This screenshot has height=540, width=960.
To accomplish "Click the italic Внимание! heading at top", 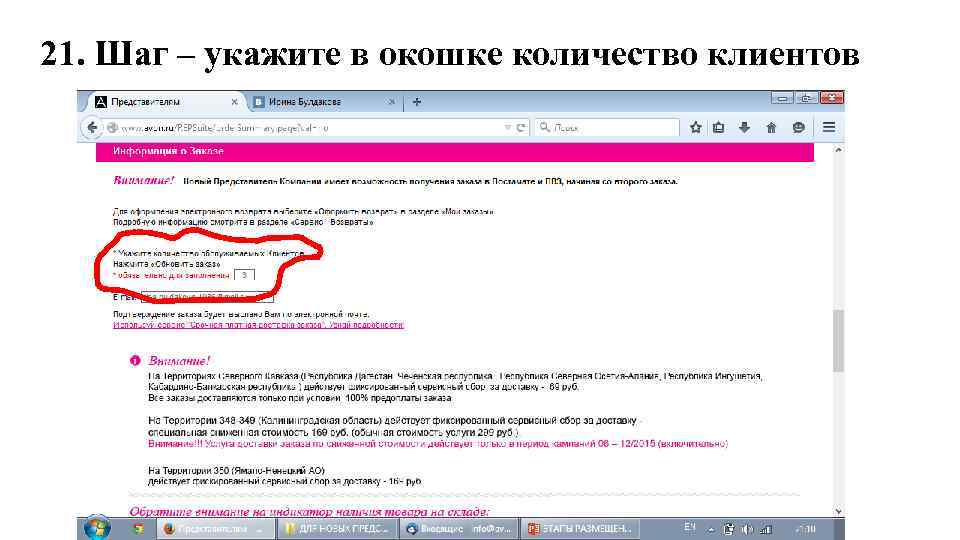I will click(x=144, y=180).
